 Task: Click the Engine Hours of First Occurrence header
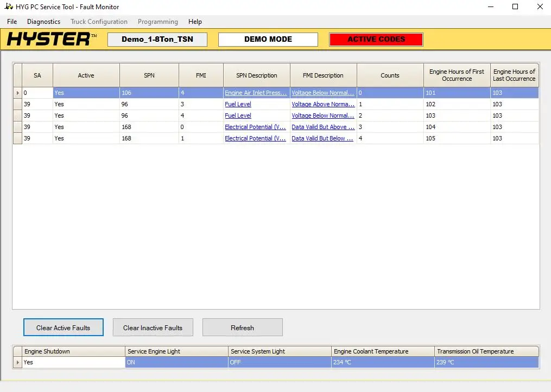click(457, 75)
